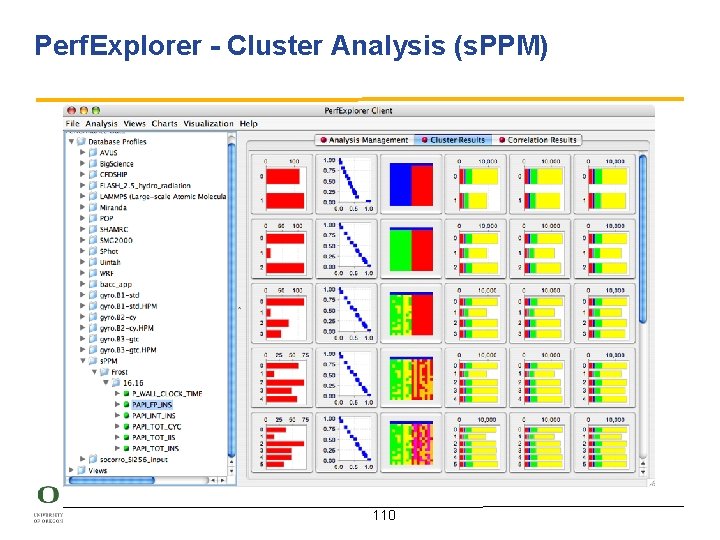
Task: Click the tree panel horizontal scrollbar thumb
Action: (112, 480)
